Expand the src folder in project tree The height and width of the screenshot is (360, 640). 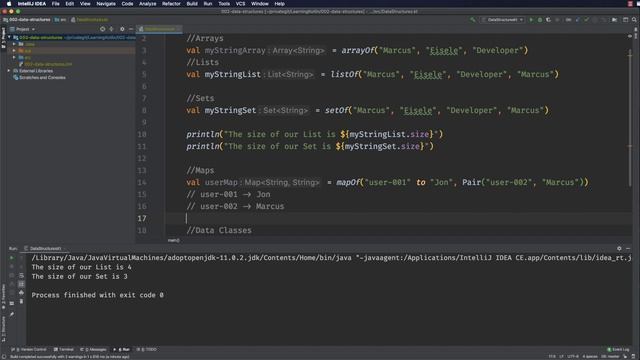(14, 58)
